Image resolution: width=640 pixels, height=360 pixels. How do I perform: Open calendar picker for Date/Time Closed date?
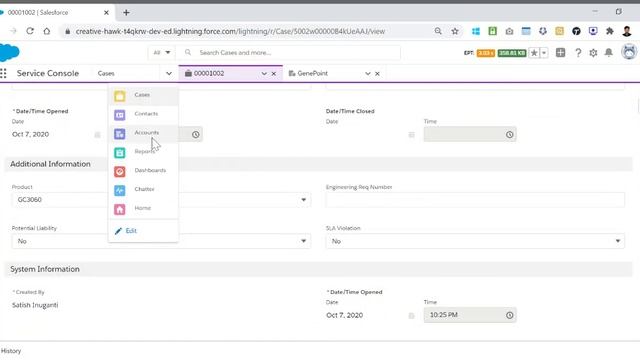(x=411, y=135)
